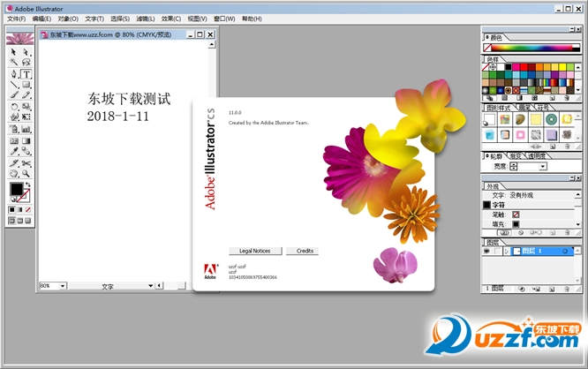Viewport: 588px width, 369px height.
Task: Click clear appearance icon in Appearance panel
Action: [521, 232]
